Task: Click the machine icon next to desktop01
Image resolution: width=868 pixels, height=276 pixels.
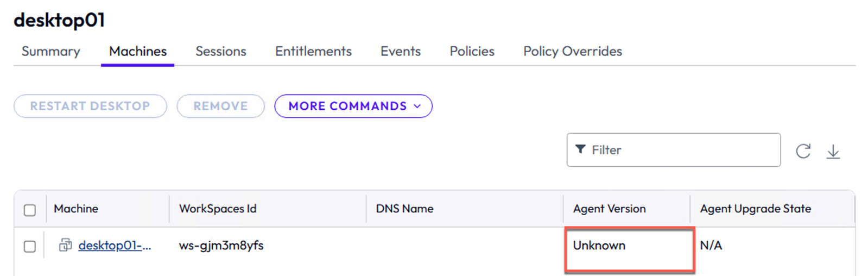Action: (65, 245)
